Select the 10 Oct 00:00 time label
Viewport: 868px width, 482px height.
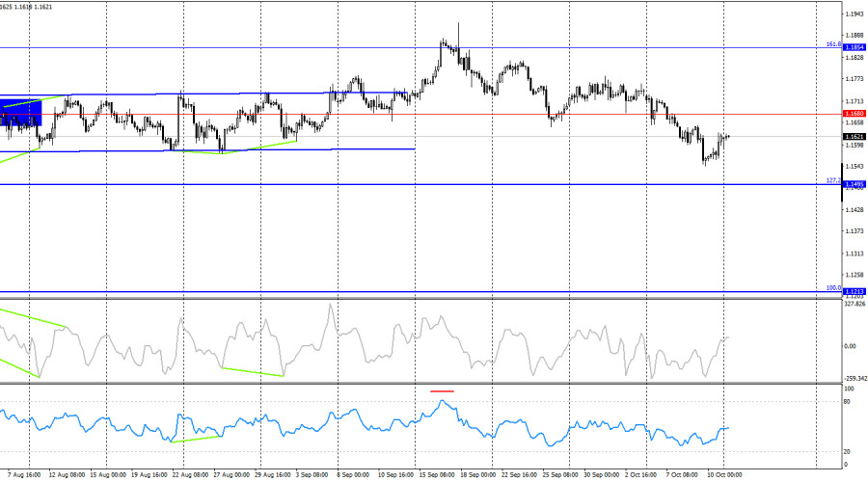click(x=725, y=475)
